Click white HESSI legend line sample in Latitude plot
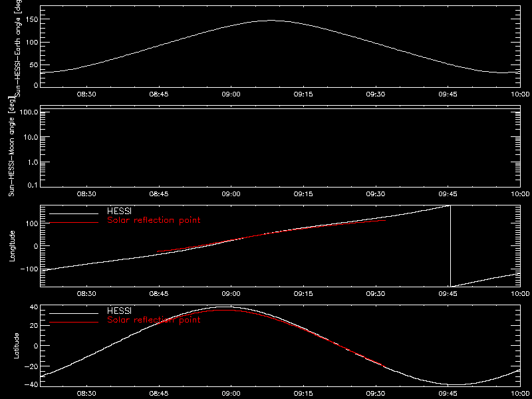This screenshot has height=399, width=532. point(74,313)
